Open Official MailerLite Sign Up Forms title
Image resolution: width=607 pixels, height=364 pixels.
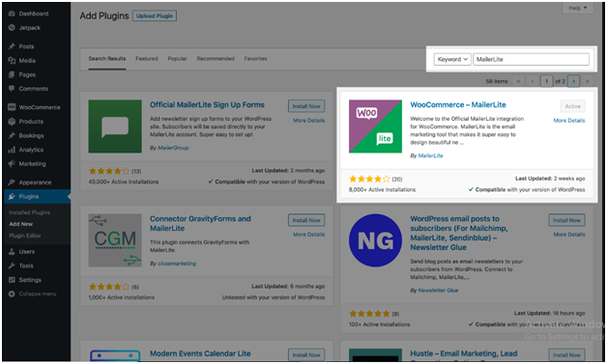click(207, 105)
